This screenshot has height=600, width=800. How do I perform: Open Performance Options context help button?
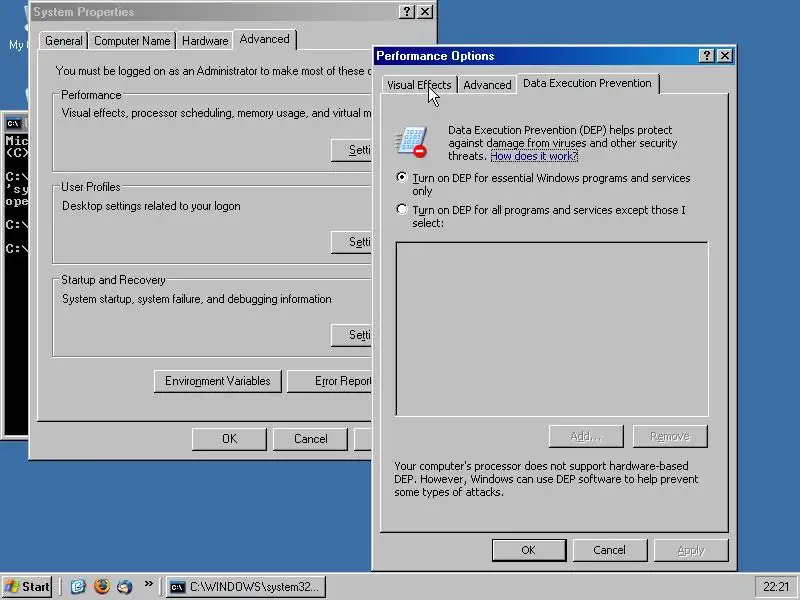coord(707,56)
